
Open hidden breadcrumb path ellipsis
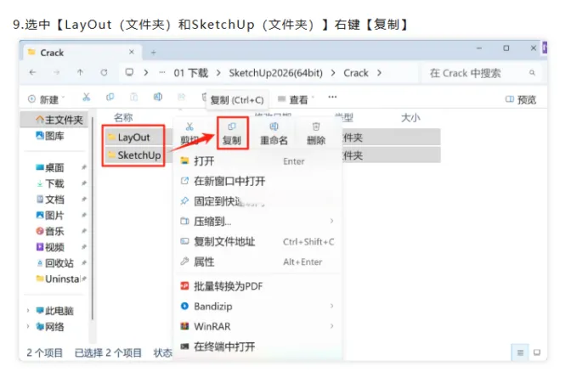coord(162,73)
